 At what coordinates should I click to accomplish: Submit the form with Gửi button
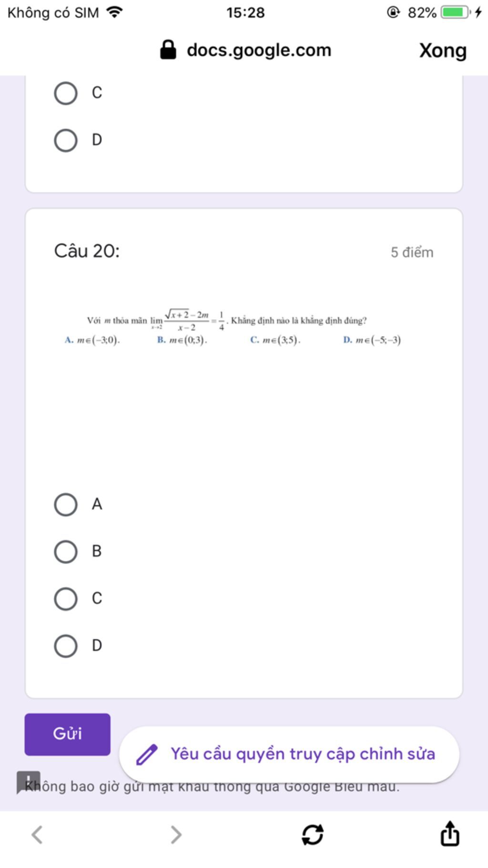point(67,734)
